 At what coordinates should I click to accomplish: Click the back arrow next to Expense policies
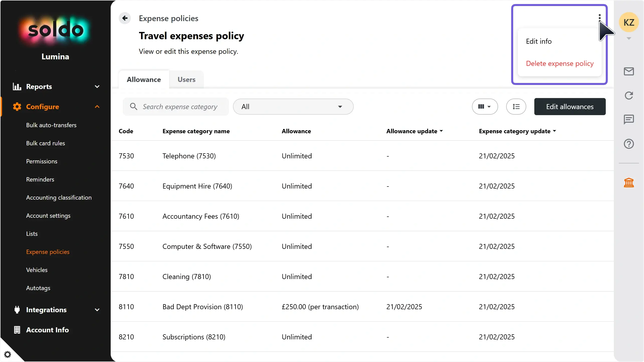point(125,18)
